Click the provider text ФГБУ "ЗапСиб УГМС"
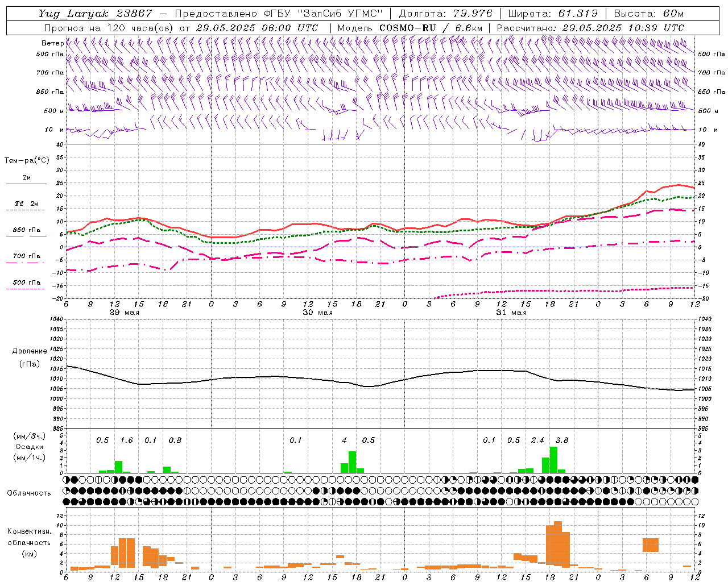This screenshot has height=582, width=728. click(x=323, y=14)
